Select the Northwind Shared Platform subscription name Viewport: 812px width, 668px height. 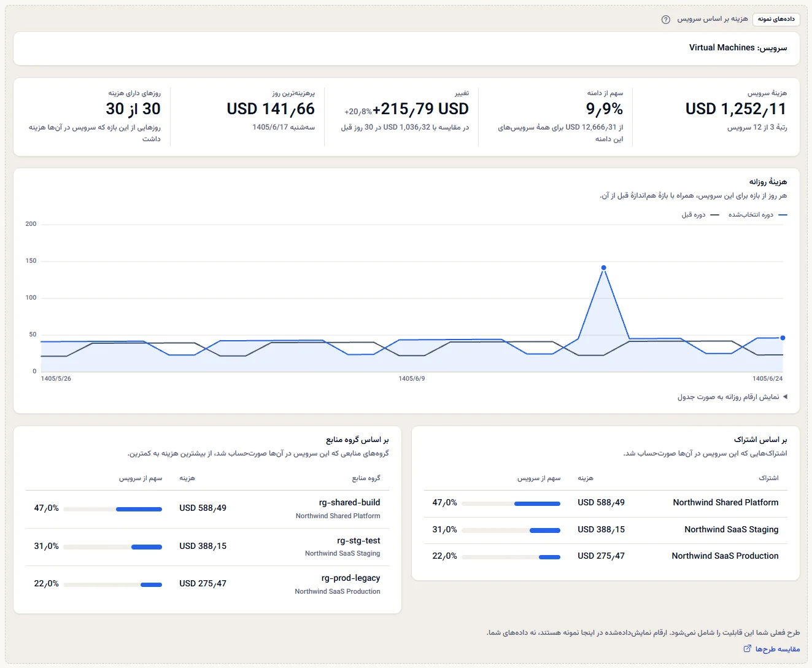725,502
